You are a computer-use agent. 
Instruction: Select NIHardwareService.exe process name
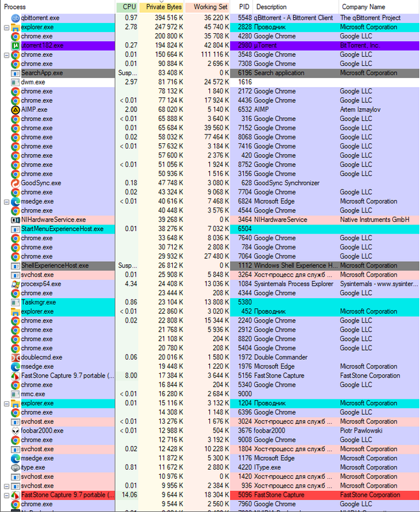[x=53, y=220]
